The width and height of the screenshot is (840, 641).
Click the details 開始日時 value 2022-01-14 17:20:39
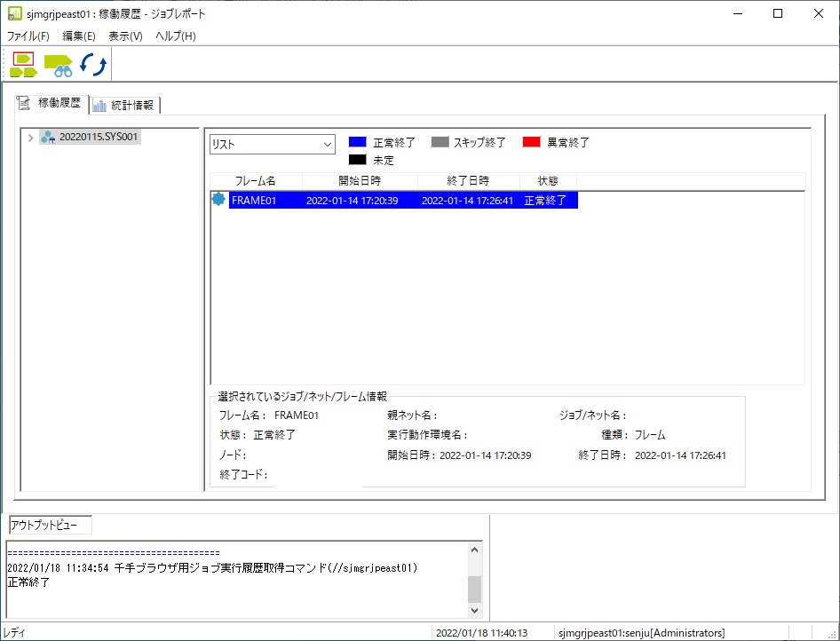coord(486,455)
